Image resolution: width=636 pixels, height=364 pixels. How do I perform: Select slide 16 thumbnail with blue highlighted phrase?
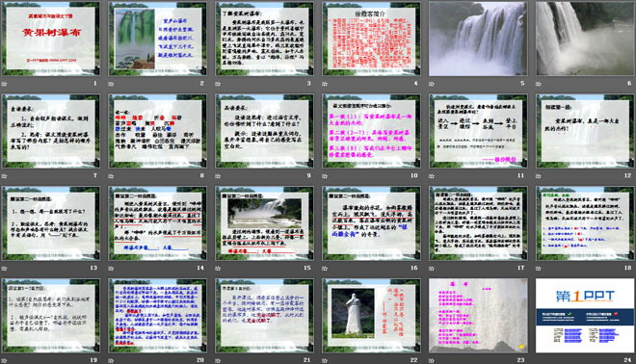pyautogui.click(x=371, y=223)
